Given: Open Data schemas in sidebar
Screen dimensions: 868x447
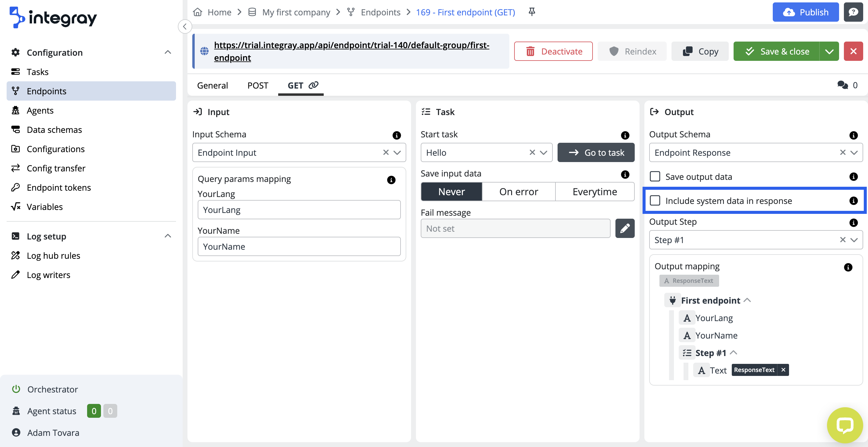Looking at the screenshot, I should [54, 130].
